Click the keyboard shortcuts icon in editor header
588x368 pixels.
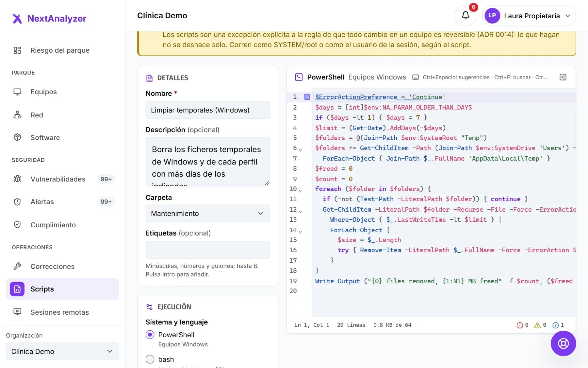(415, 77)
